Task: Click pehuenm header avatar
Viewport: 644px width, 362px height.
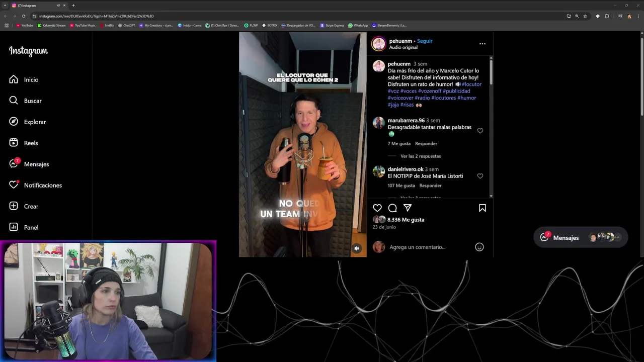Action: tap(378, 44)
